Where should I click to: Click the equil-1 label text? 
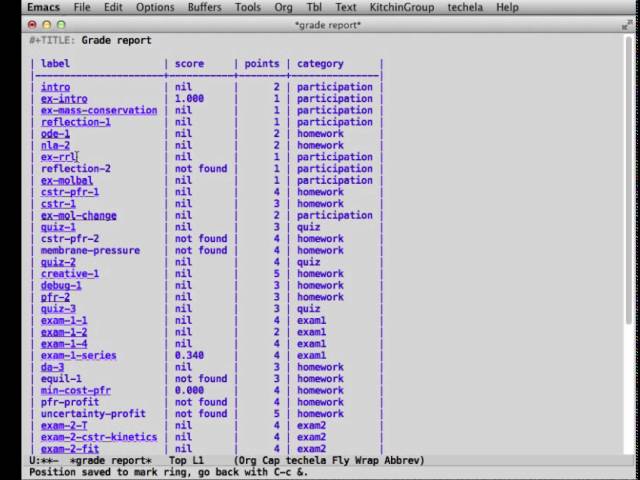[x=61, y=379]
